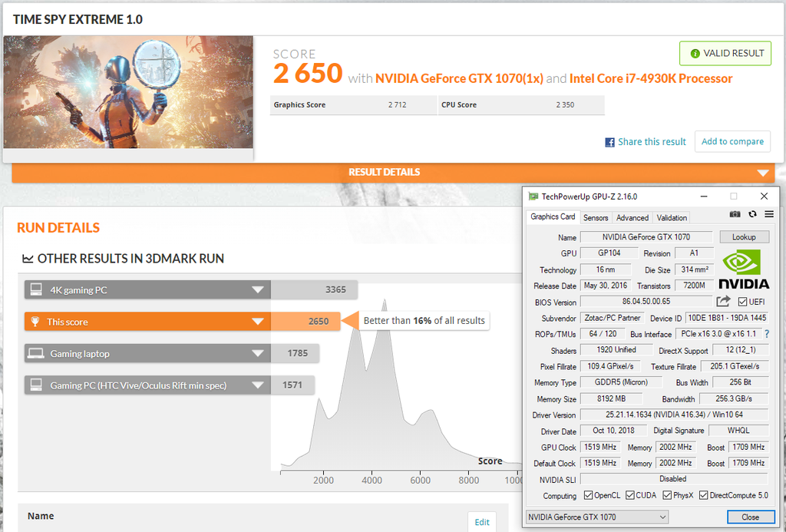Viewport: 786px width, 532px height.
Task: Click the Device ID value 10DE 1B81
Action: coord(726,318)
